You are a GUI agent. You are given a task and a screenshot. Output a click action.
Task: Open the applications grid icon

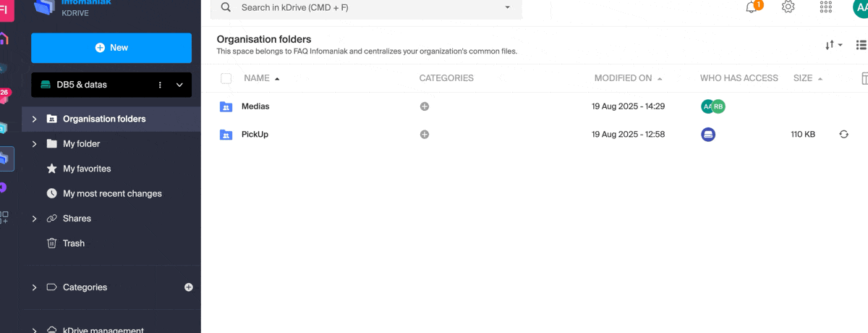point(825,7)
